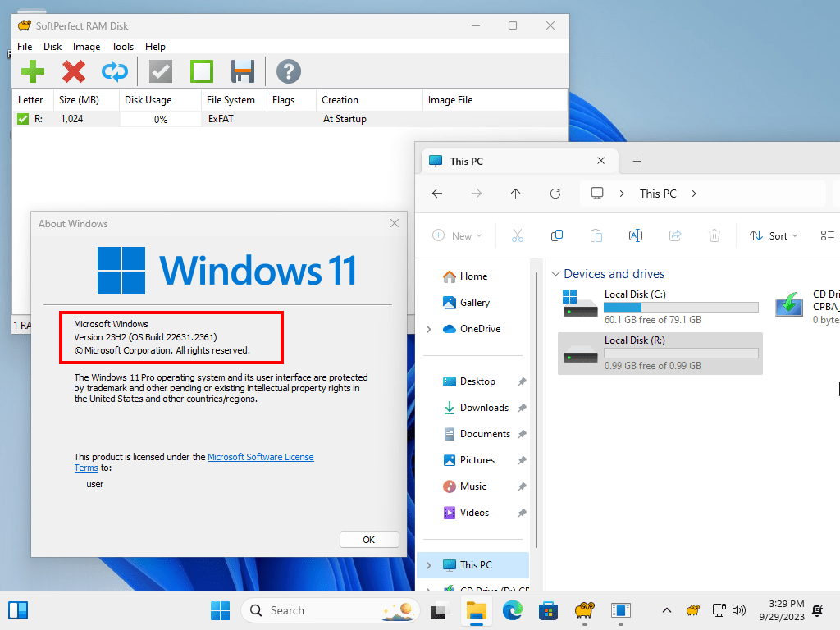Click the taskbar Search box
The image size is (840, 630).
pos(330,610)
